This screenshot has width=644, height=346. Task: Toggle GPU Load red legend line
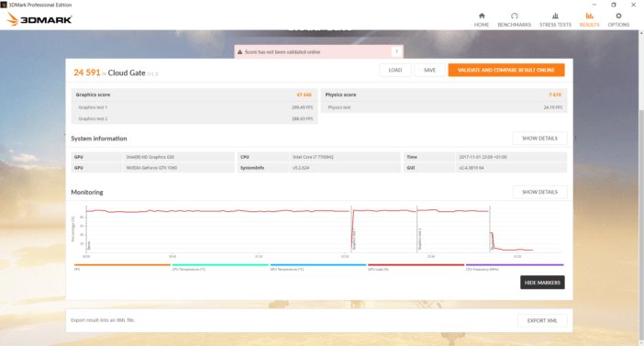tap(416, 265)
